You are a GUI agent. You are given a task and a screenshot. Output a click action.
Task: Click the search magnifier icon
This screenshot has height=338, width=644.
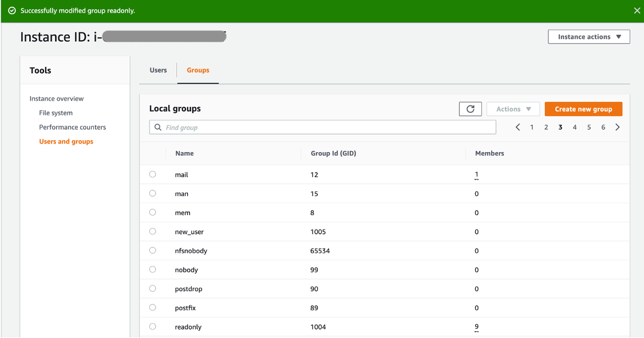point(158,127)
